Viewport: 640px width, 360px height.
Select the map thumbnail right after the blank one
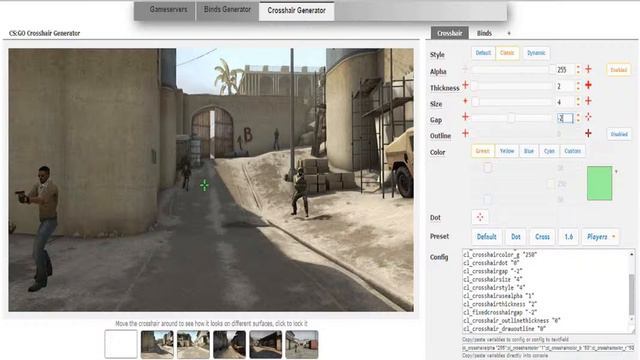157,344
